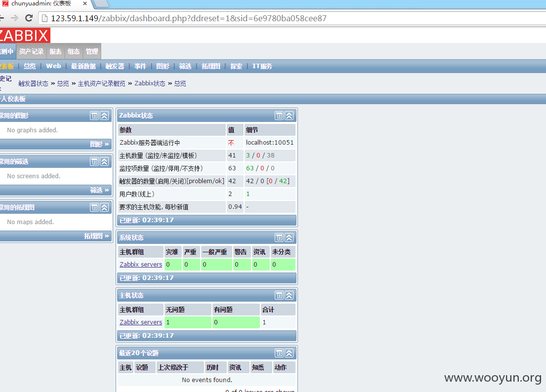The height and width of the screenshot is (392, 546).
Task: Open the menu icon of the 最近20个议题 widget
Action: pos(279,353)
